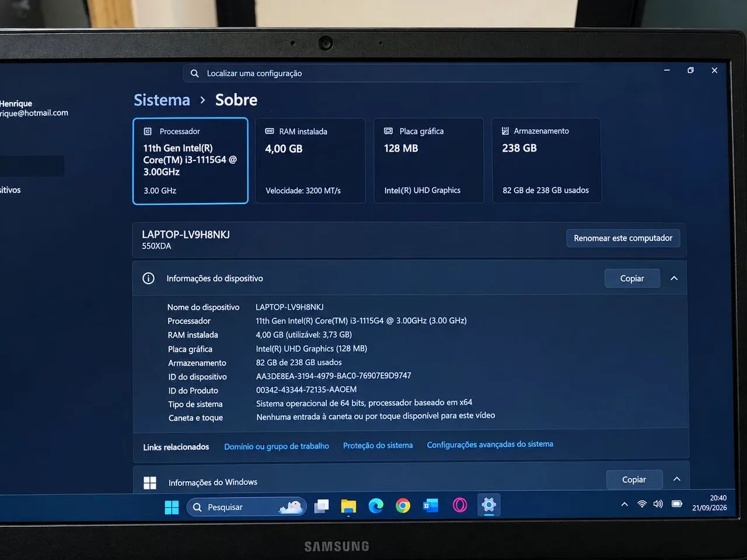Open clock and date 20:40 flyout
The width and height of the screenshot is (747, 560).
710,503
